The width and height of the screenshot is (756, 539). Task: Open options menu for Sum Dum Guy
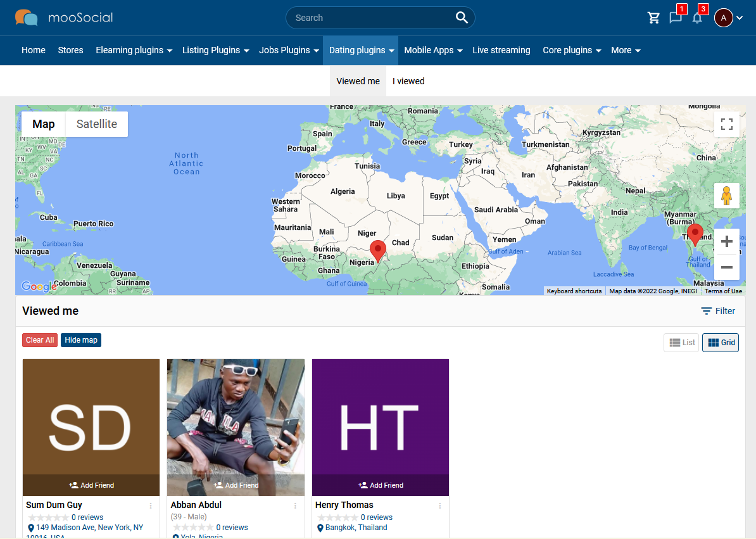(x=151, y=505)
